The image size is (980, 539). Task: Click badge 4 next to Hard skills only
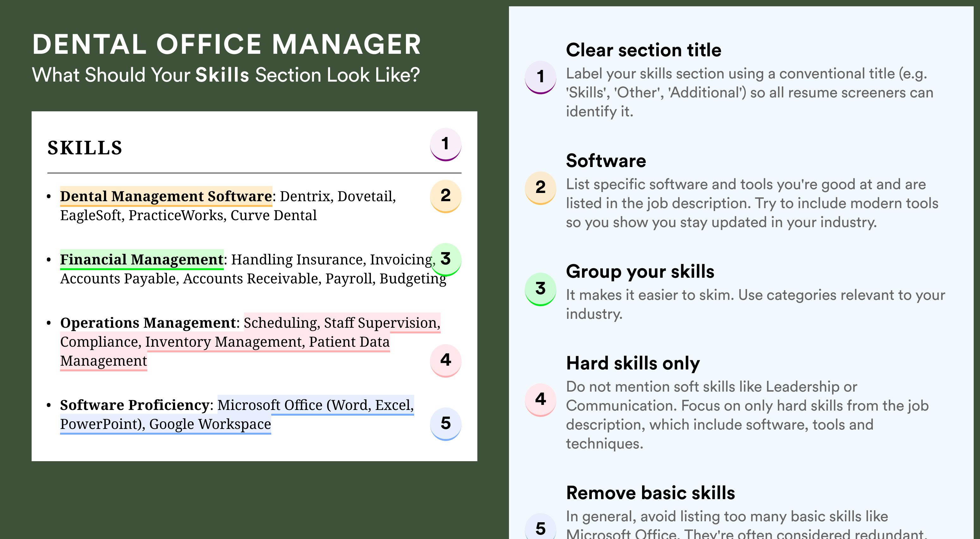pyautogui.click(x=541, y=400)
